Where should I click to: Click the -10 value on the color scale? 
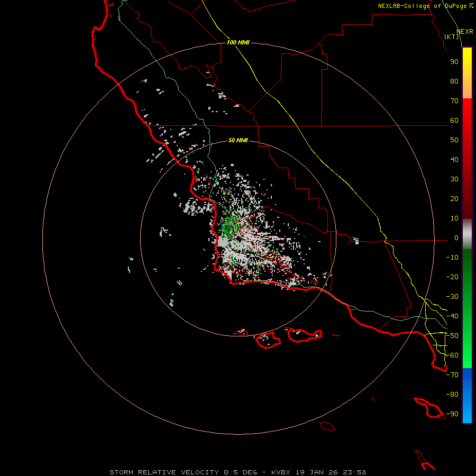click(452, 258)
